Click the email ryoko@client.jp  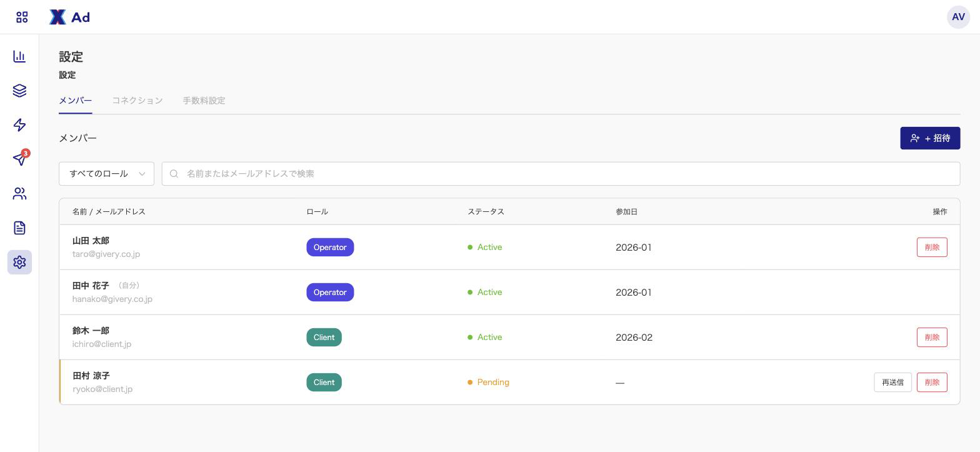[x=102, y=389]
